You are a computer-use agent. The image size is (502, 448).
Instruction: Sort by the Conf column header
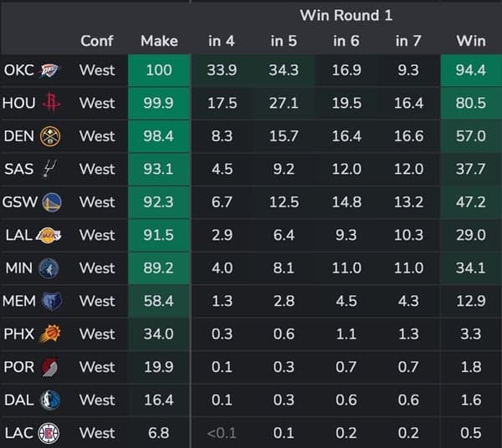[97, 41]
